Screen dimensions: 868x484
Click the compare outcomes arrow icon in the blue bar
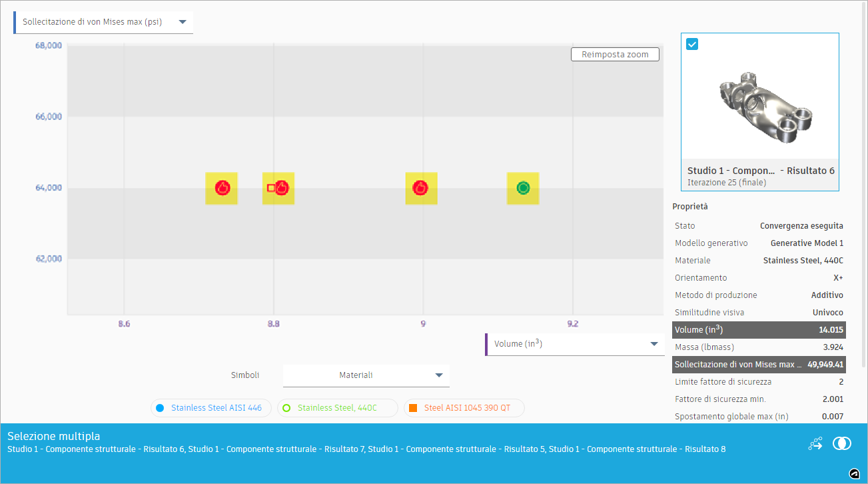(x=815, y=443)
